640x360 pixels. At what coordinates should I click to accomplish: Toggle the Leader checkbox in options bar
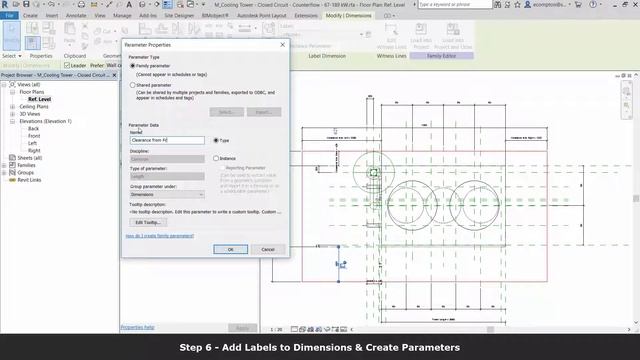(x=67, y=65)
